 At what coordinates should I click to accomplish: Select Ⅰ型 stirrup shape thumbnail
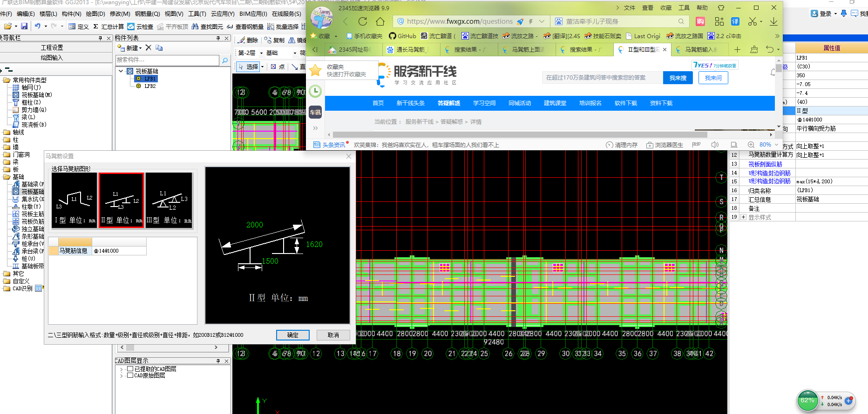(x=75, y=200)
